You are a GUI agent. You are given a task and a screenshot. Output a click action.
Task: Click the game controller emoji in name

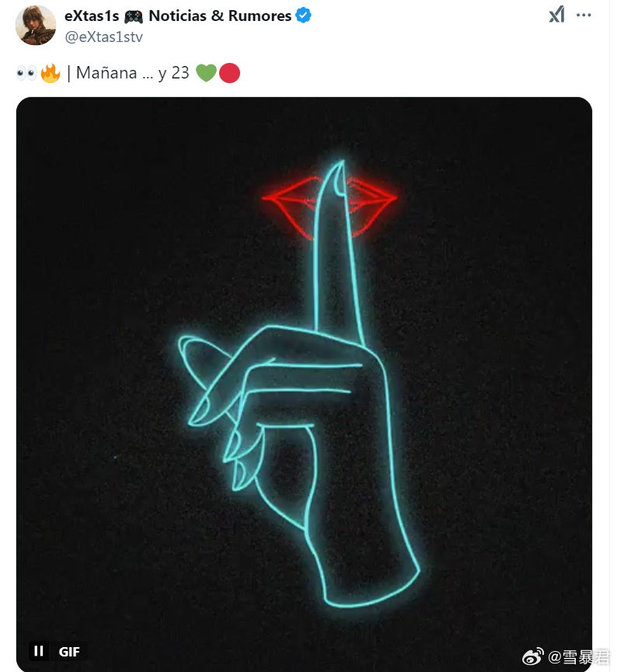(134, 17)
